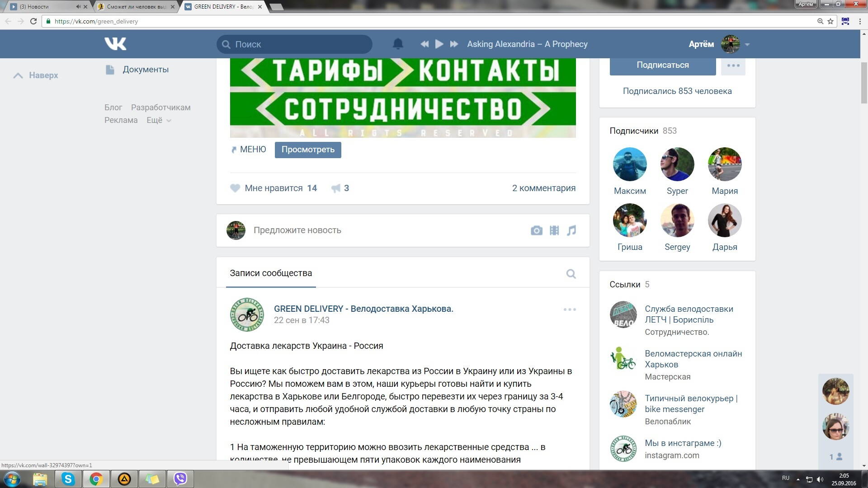Select the Записи сообщества tab
868x488 pixels.
coord(271,273)
